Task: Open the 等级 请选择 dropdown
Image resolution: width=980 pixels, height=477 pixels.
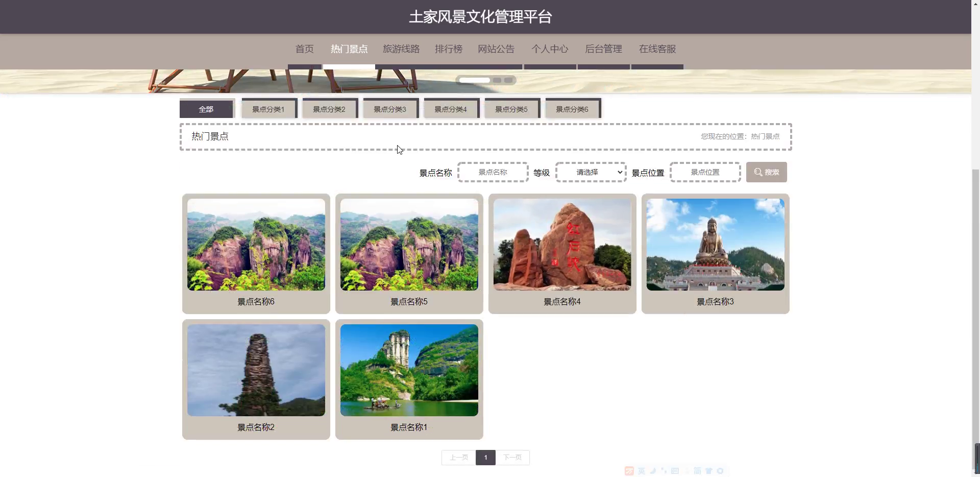Action: tap(591, 172)
